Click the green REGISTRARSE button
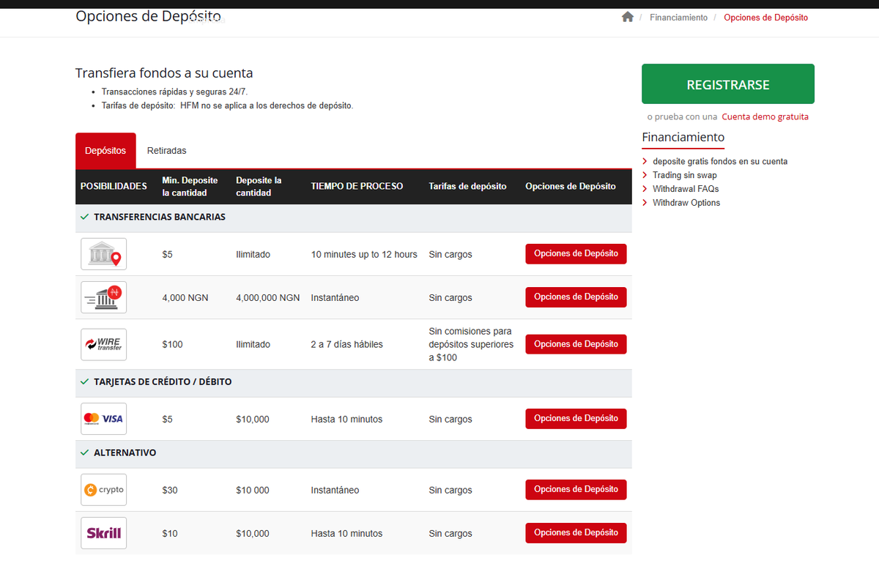879x588 pixels. click(728, 84)
